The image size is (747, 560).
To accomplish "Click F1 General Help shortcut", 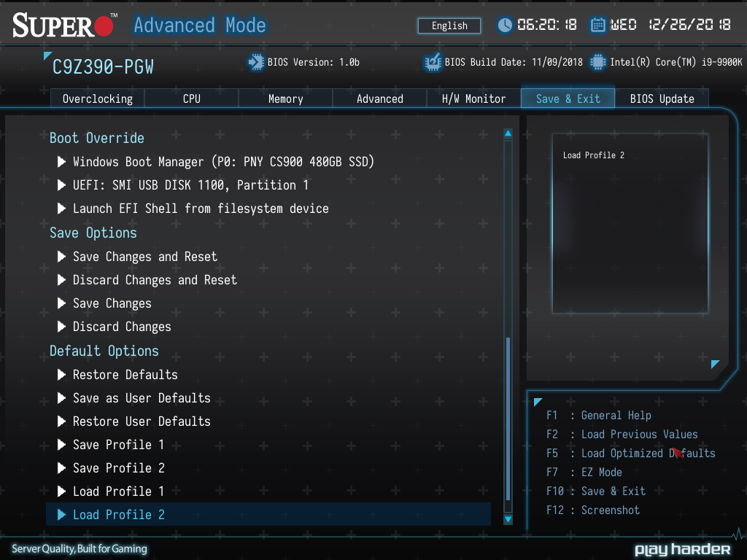I will (x=599, y=415).
